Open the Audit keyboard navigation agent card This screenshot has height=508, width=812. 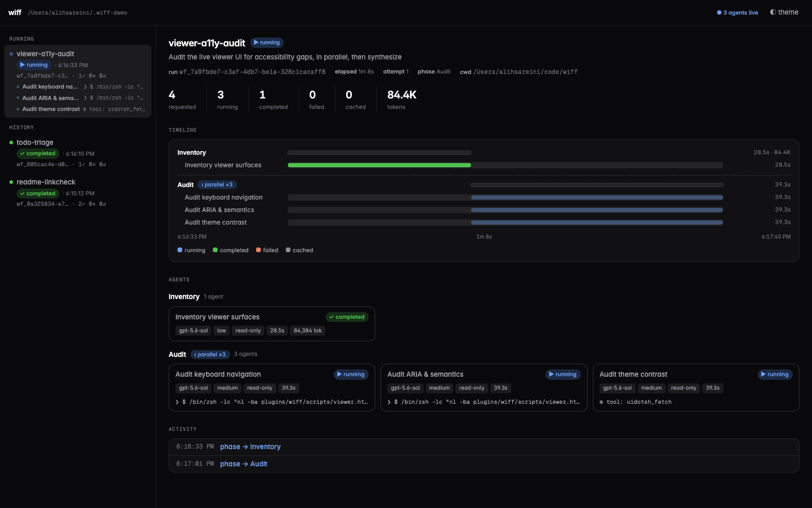click(x=272, y=388)
